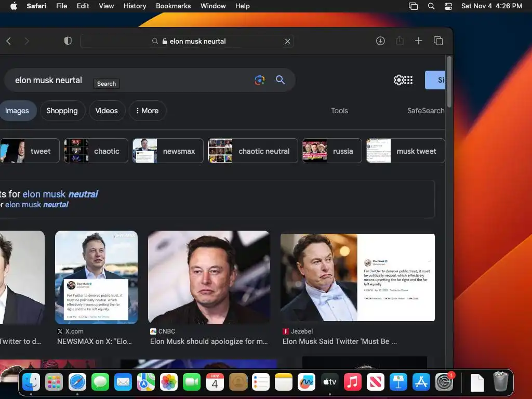Open the X.com NEWSMAX image result
The width and height of the screenshot is (532, 399).
pos(96,277)
